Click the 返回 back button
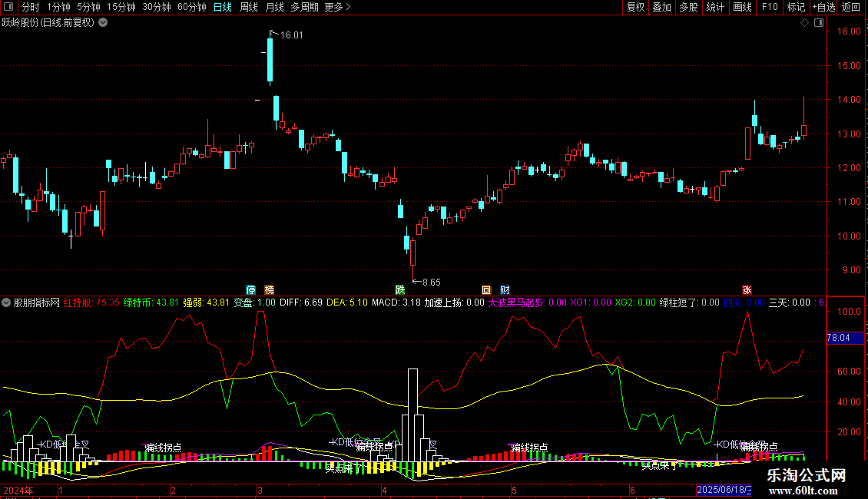The width and height of the screenshot is (868, 499). tap(851, 7)
